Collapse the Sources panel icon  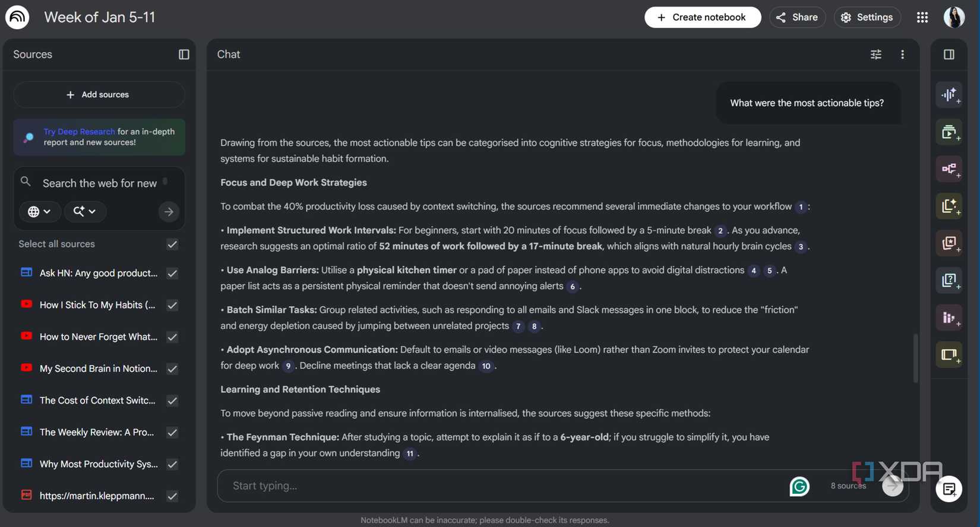pos(184,55)
